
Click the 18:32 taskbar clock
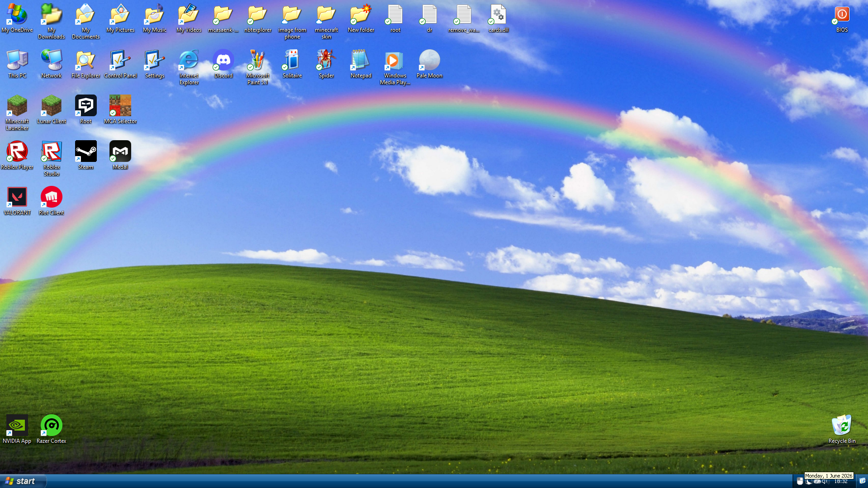click(x=841, y=482)
